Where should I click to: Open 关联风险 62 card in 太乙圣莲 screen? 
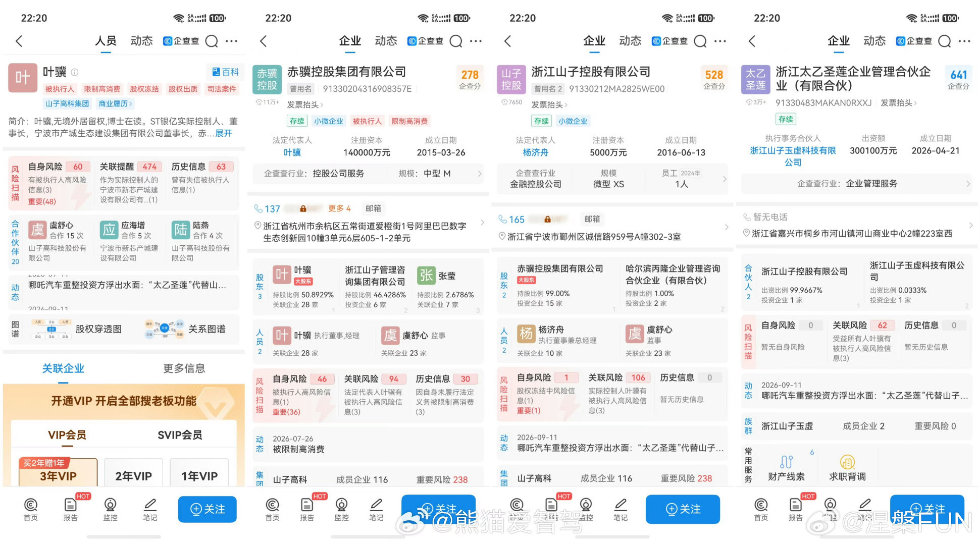click(x=862, y=342)
